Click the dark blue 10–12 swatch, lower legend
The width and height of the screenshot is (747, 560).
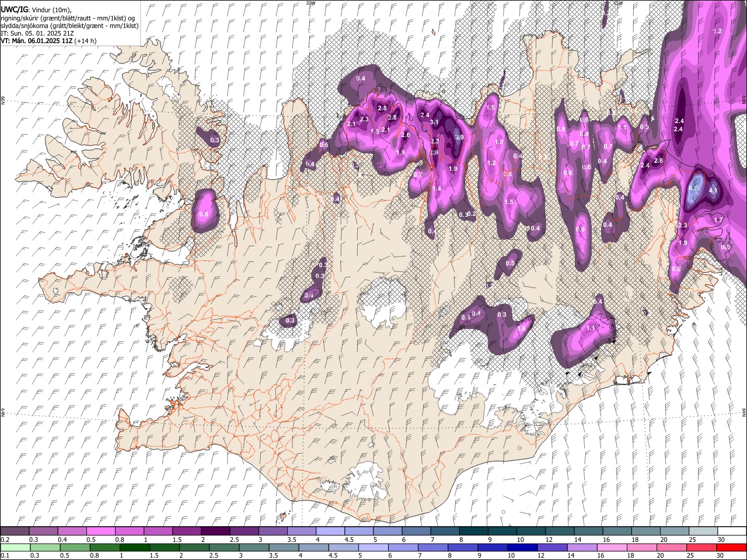(522, 547)
